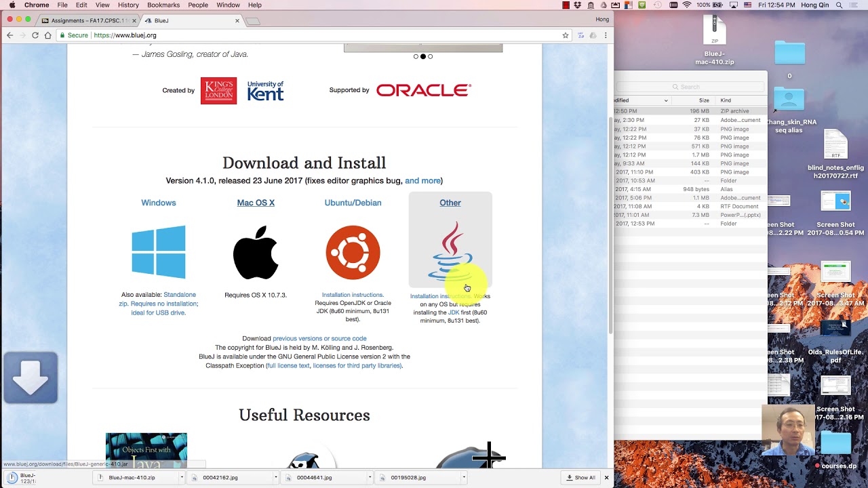Select the ZIP archive row in Finder
868x488 pixels.
pos(691,111)
